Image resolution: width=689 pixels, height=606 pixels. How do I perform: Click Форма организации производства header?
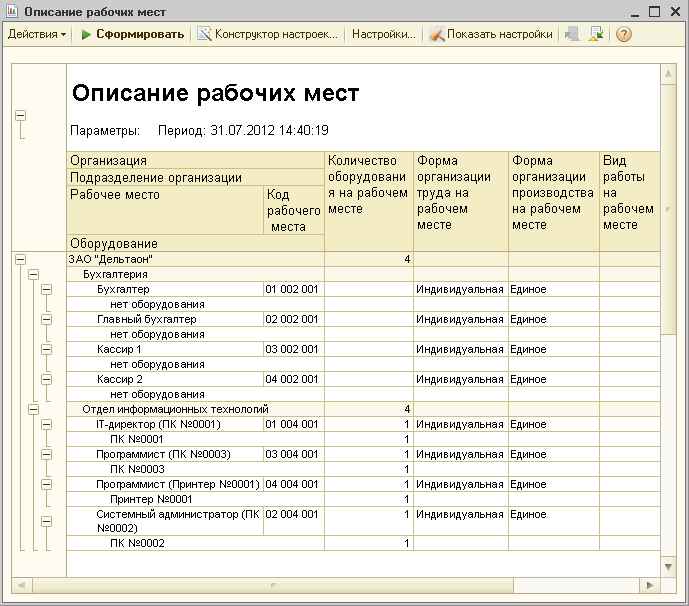pos(554,202)
